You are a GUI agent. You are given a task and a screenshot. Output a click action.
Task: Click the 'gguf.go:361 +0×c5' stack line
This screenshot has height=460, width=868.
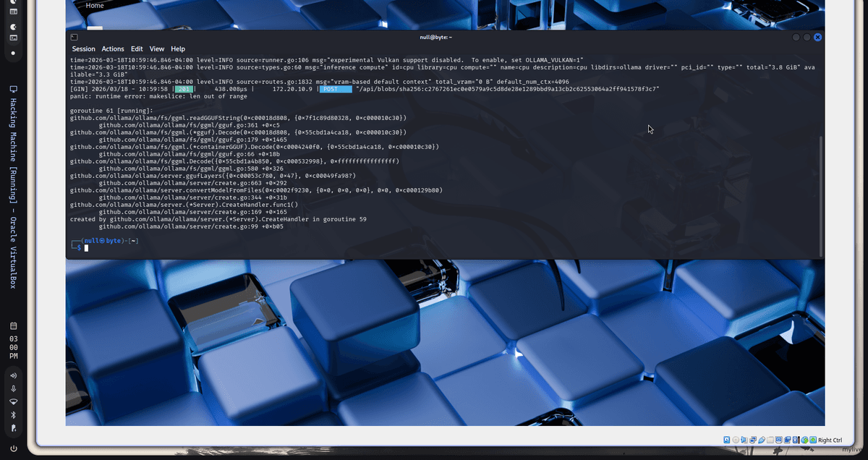189,125
